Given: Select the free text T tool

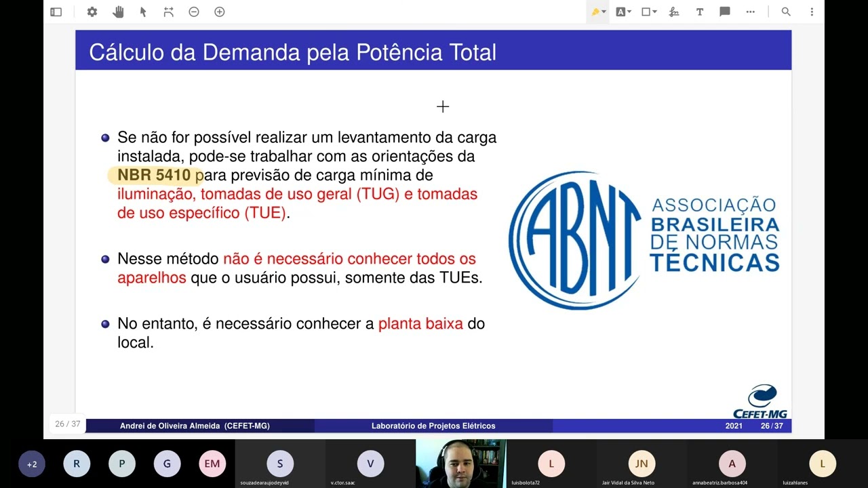Looking at the screenshot, I should click(700, 12).
